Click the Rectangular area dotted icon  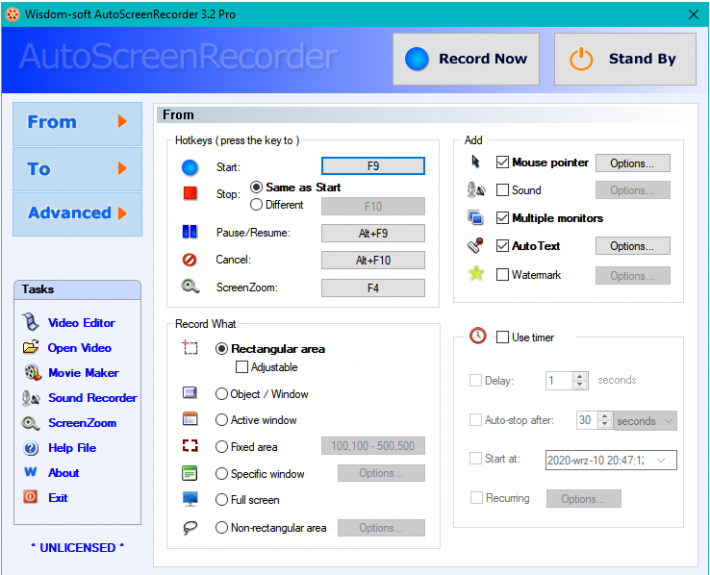pos(190,347)
